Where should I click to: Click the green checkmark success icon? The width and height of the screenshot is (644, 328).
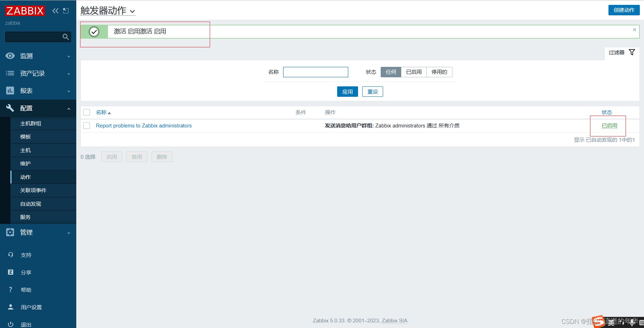(94, 32)
